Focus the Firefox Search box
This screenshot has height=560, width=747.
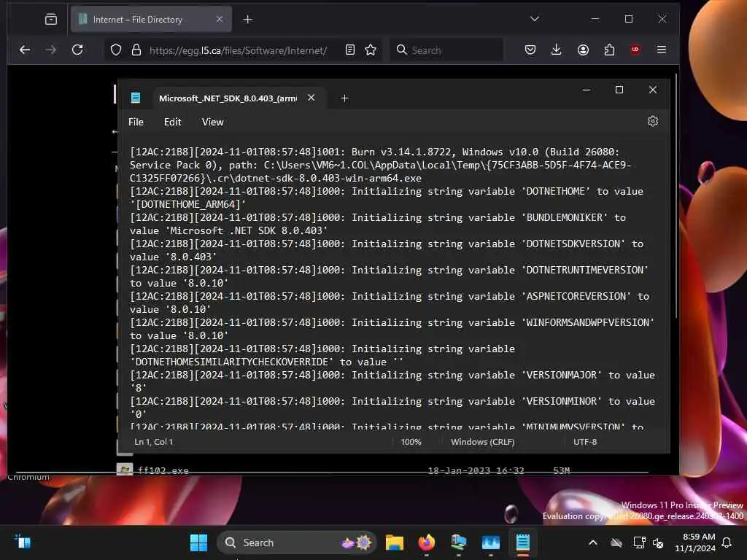(x=446, y=50)
